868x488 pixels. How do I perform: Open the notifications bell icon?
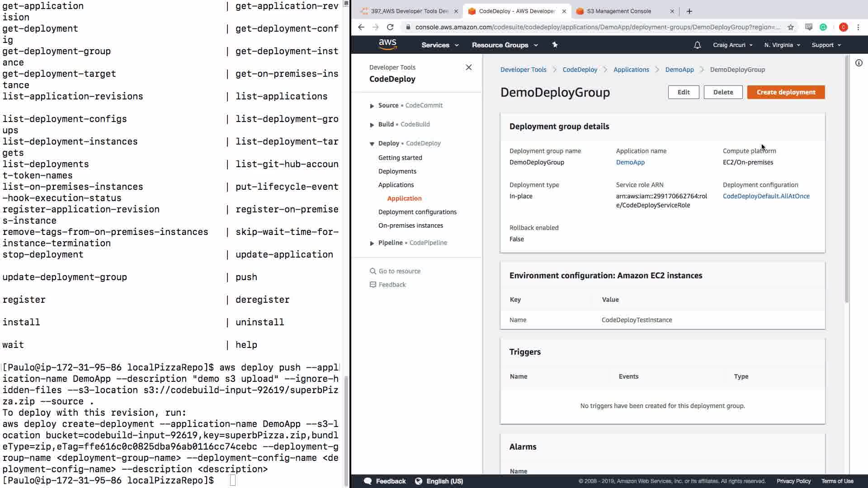pyautogui.click(x=697, y=45)
